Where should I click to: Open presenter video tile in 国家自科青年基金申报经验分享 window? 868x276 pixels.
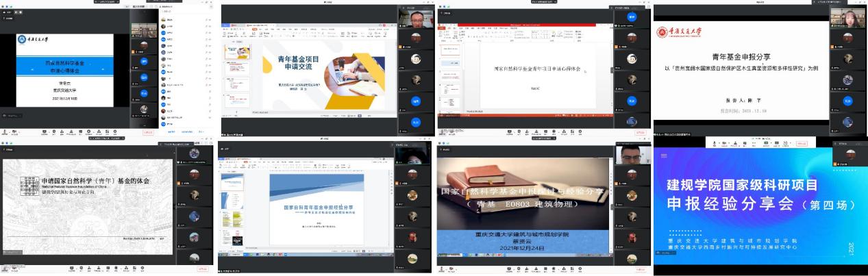414,157
